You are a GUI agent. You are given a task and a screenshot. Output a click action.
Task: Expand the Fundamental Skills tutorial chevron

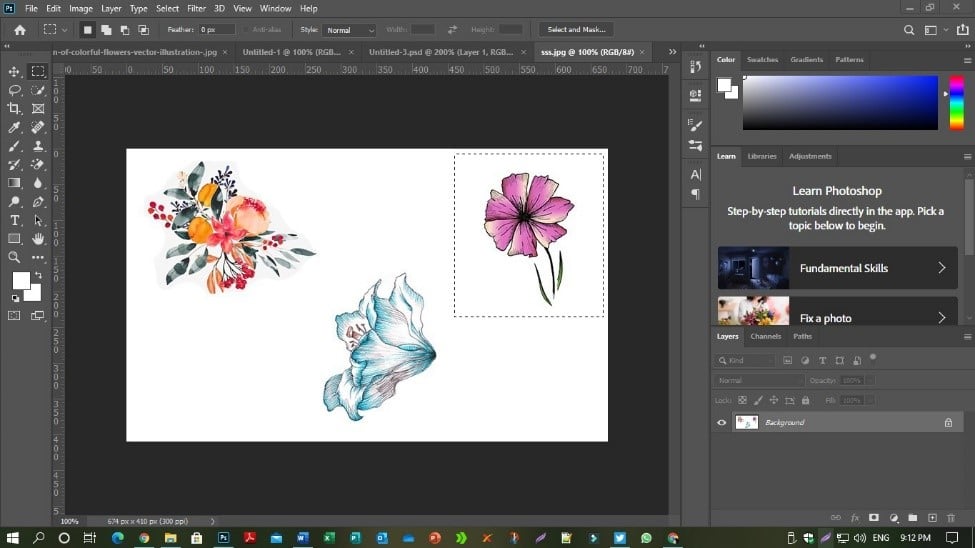point(941,268)
